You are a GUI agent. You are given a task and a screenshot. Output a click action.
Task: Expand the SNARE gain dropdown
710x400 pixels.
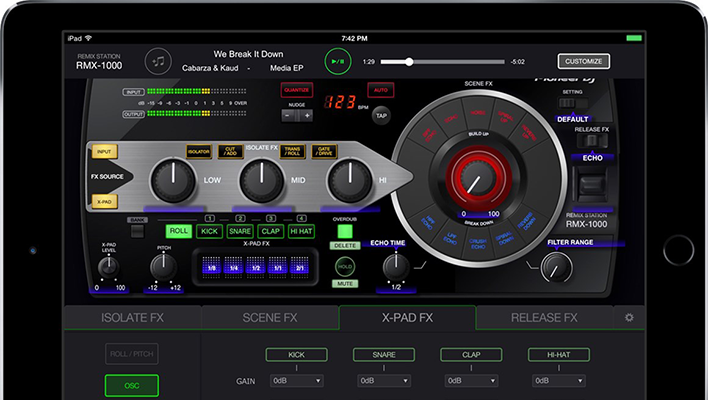point(384,381)
